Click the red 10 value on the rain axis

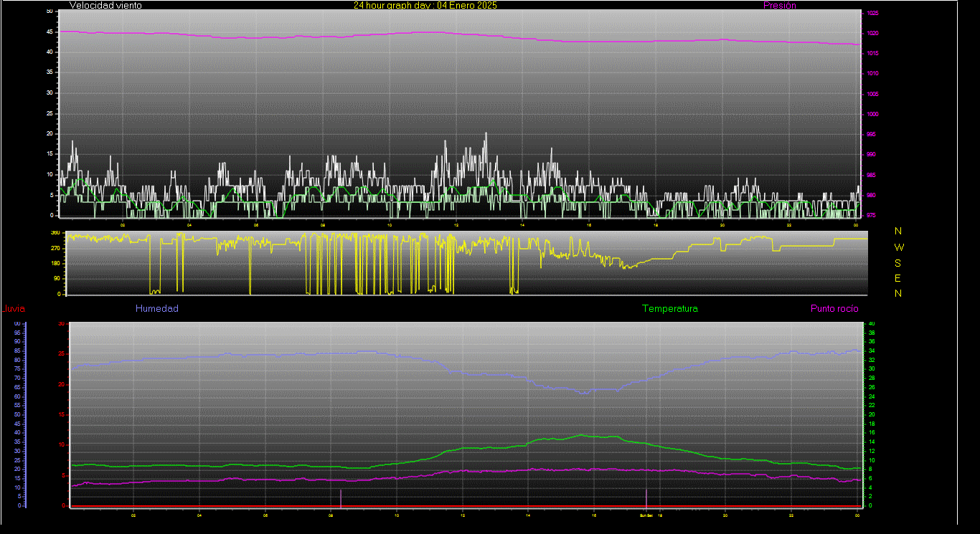tap(61, 445)
